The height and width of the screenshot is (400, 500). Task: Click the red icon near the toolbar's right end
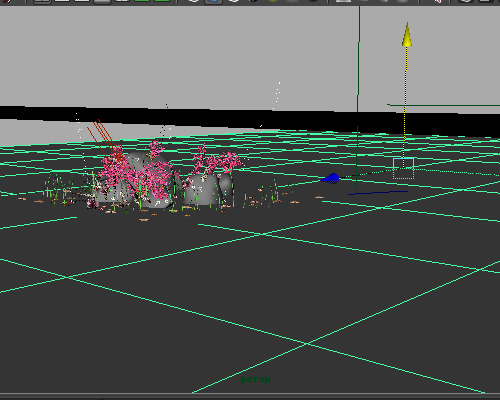tap(438, 1)
